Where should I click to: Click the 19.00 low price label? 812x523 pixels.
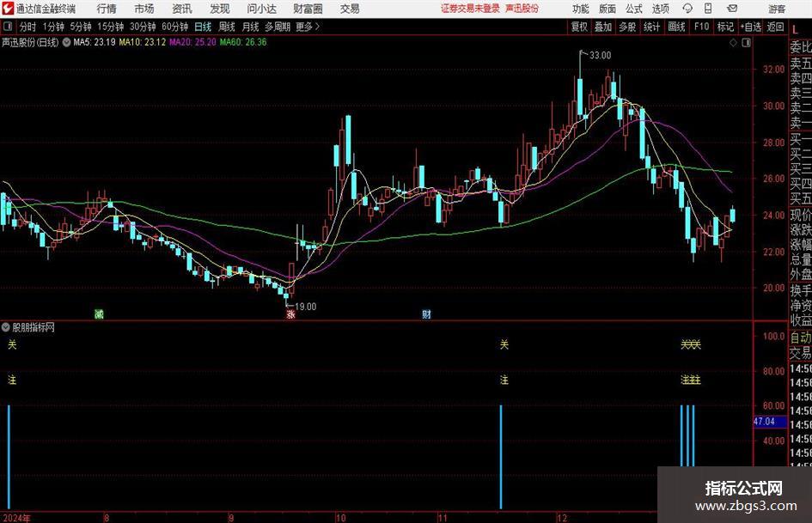click(x=306, y=307)
